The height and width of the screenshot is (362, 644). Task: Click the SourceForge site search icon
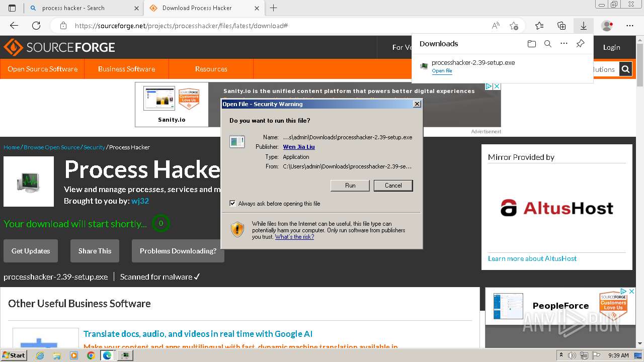tap(625, 69)
